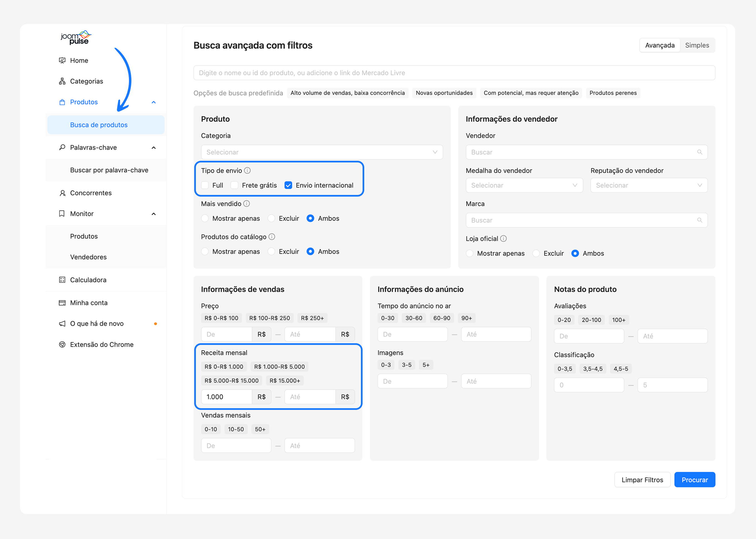
Task: Choose the R$ 15.000+ revenue preset chip
Action: tap(285, 381)
